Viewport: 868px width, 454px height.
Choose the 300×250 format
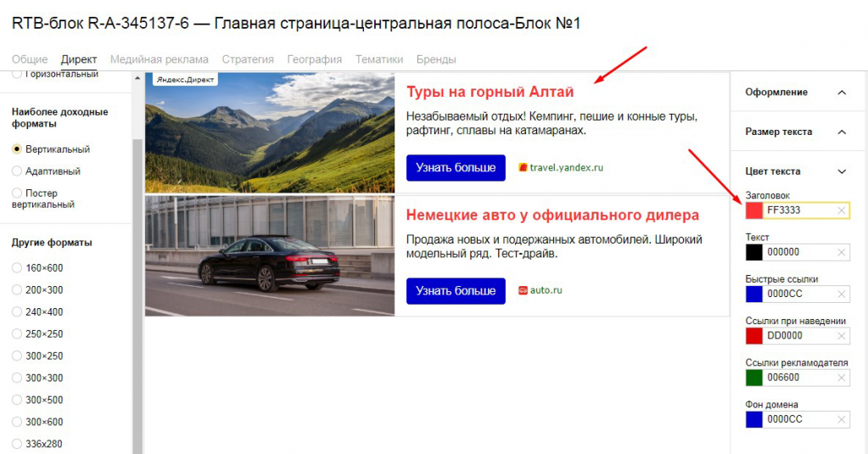coord(17,356)
